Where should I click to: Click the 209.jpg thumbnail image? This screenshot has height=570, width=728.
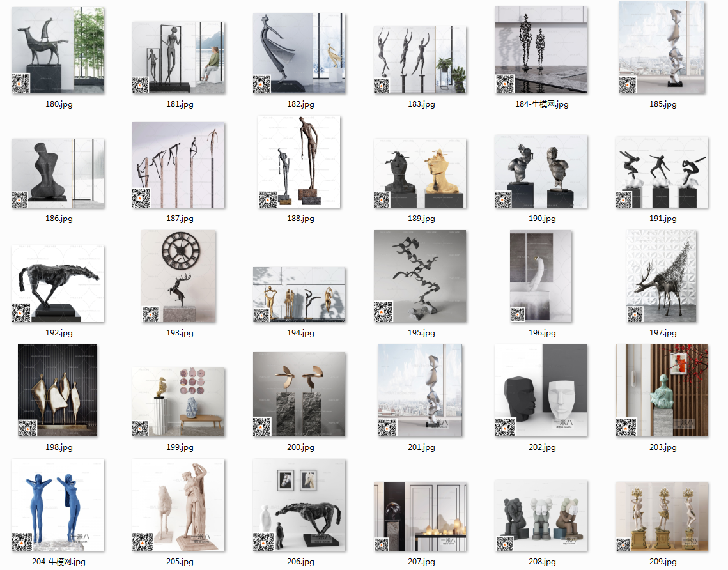pos(662,516)
